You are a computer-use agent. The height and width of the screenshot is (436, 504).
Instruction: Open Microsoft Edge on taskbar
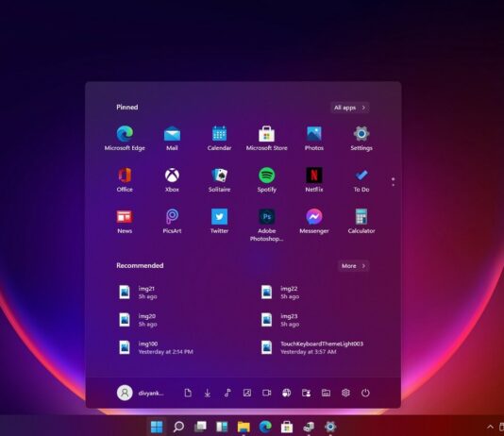265,427
